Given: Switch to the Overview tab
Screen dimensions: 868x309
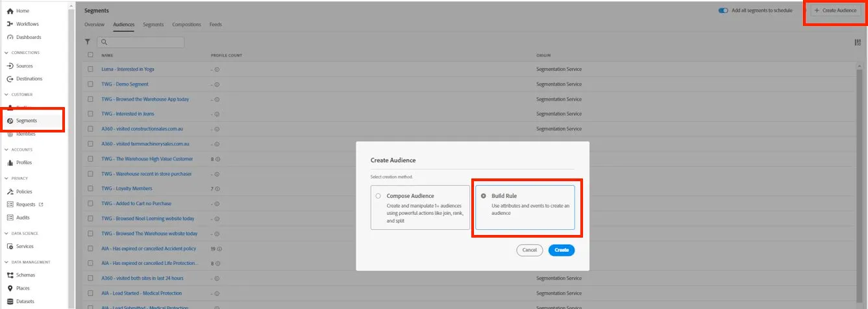Looking at the screenshot, I should 94,25.
